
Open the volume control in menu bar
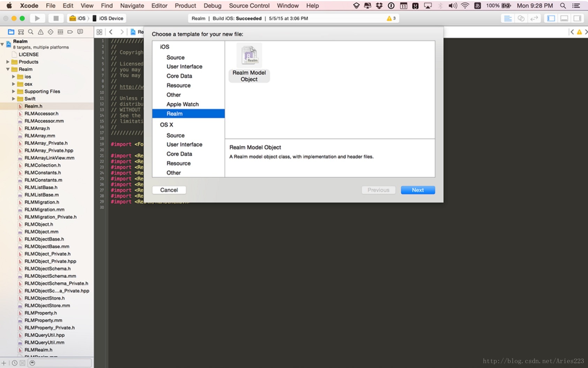(453, 6)
